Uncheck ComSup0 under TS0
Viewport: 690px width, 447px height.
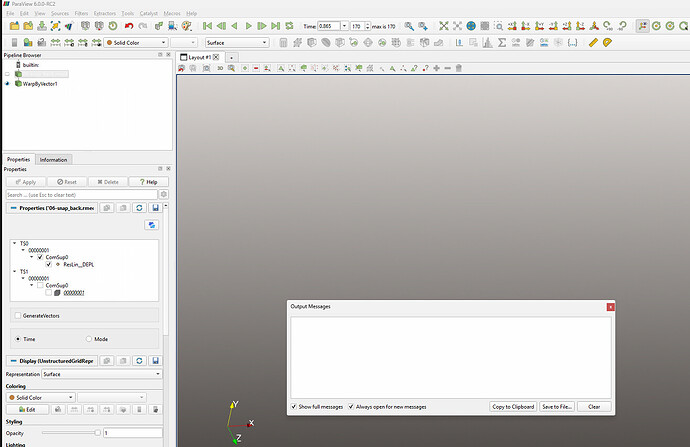(40, 257)
